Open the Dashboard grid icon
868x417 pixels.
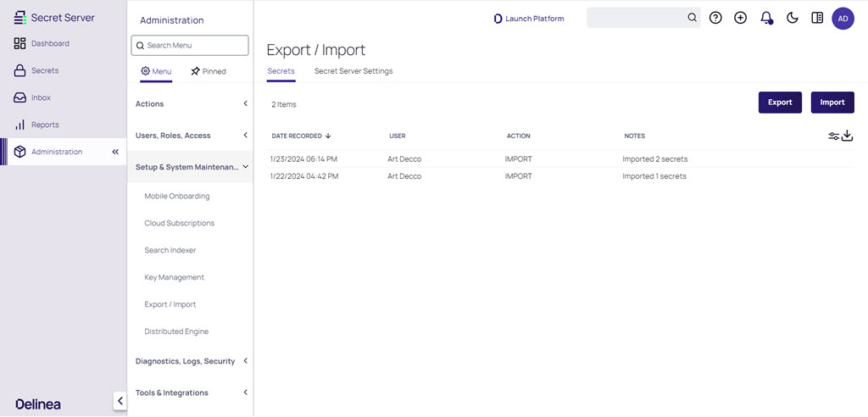coord(20,44)
